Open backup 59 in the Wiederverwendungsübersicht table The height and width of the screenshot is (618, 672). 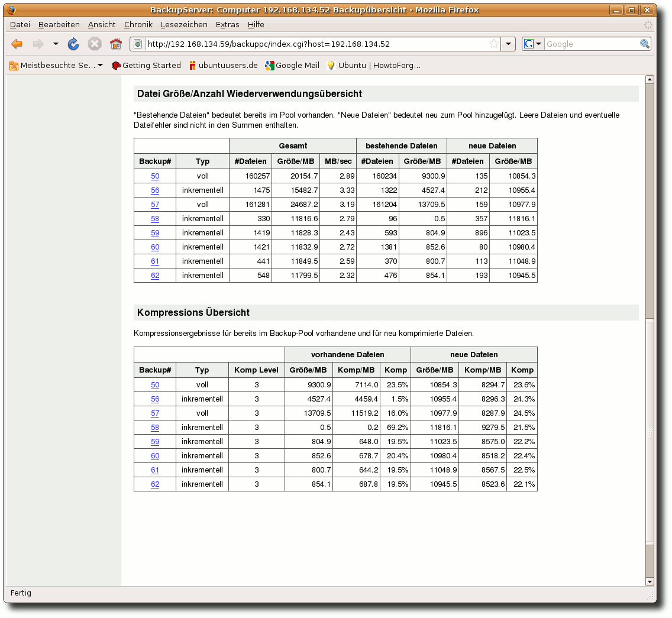(155, 233)
